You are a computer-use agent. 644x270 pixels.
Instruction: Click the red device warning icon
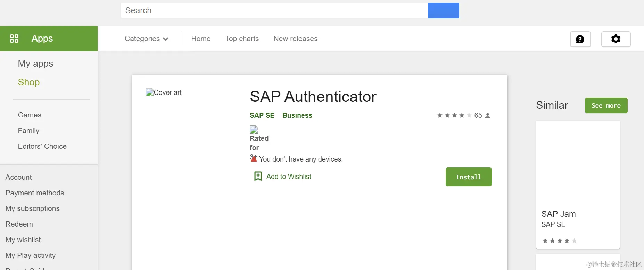[x=254, y=159]
